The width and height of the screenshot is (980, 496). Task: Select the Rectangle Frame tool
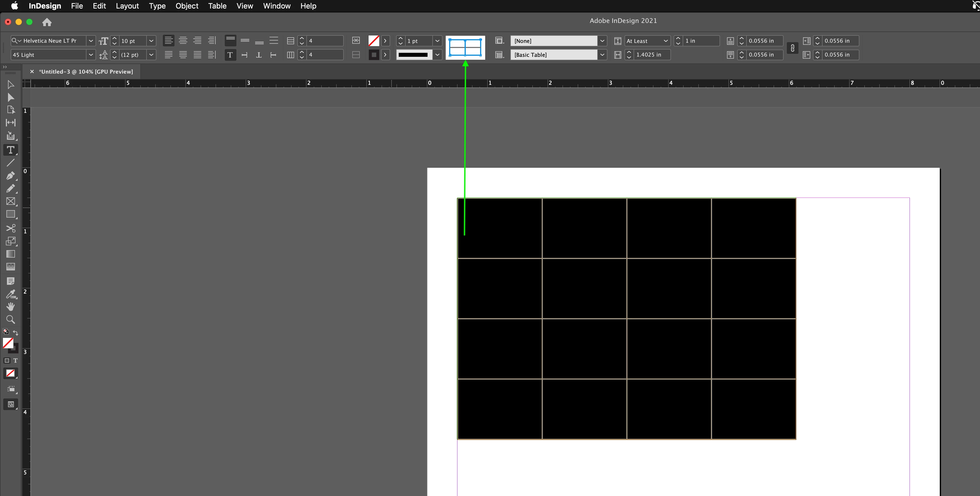(10, 201)
